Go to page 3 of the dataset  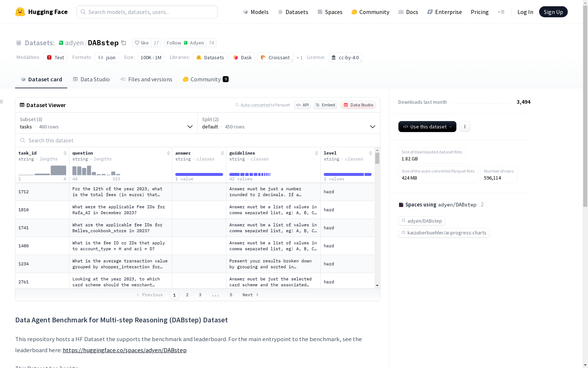point(200,295)
